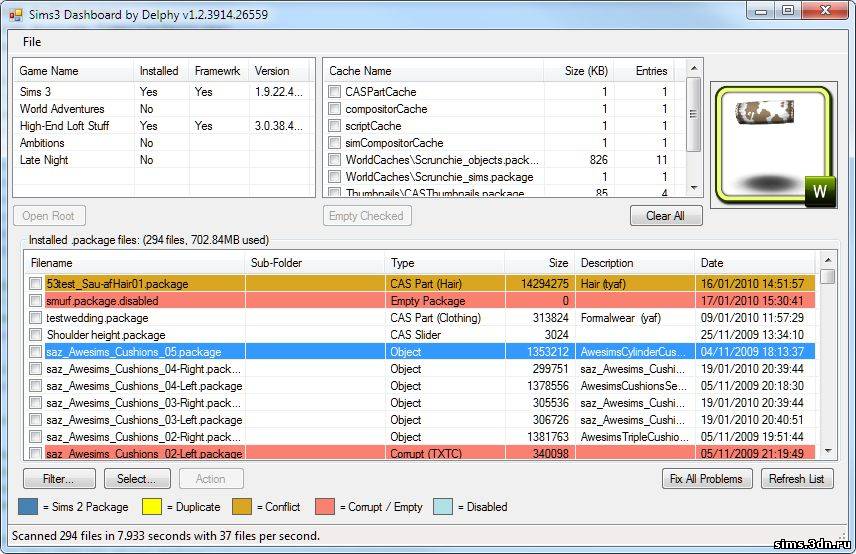856x554 pixels.
Task: Click the blue Sims 2 Package legend swatch
Action: tap(28, 507)
